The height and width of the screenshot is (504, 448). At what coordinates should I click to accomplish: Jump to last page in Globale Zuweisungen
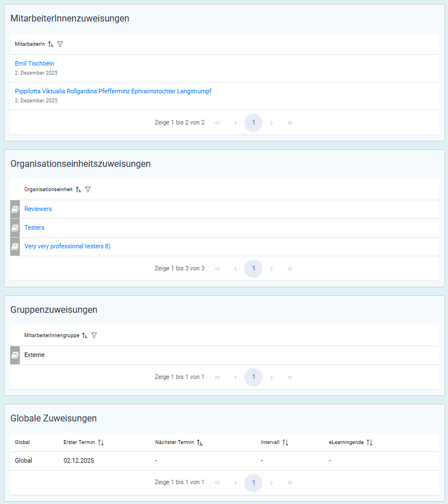click(290, 483)
